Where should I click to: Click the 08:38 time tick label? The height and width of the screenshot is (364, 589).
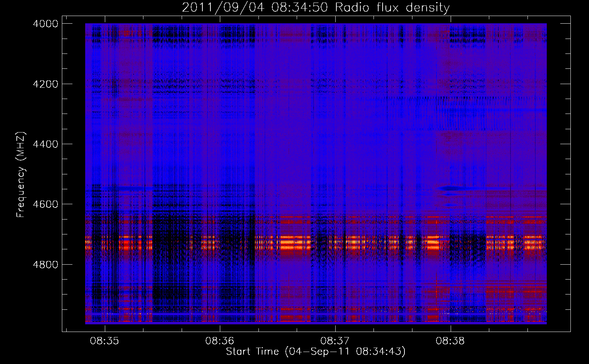click(x=450, y=341)
